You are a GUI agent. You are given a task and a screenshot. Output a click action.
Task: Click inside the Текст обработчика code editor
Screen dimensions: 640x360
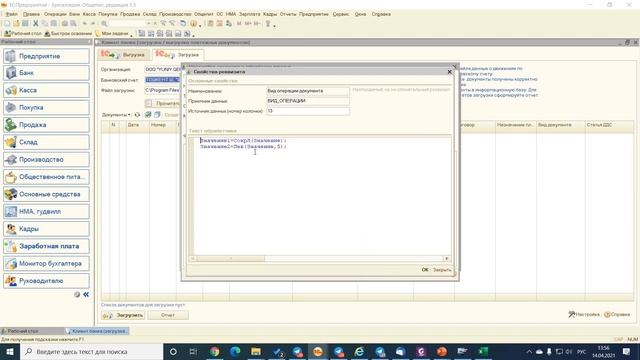(322, 196)
